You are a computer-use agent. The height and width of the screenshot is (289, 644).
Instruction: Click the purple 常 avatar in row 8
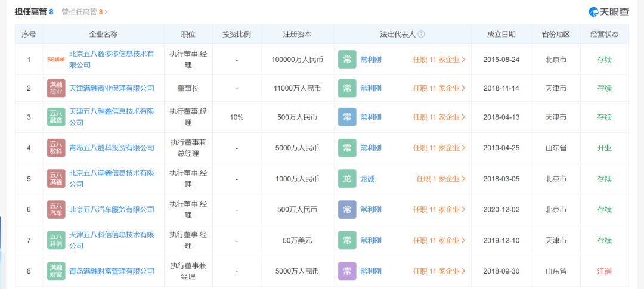pyautogui.click(x=347, y=271)
